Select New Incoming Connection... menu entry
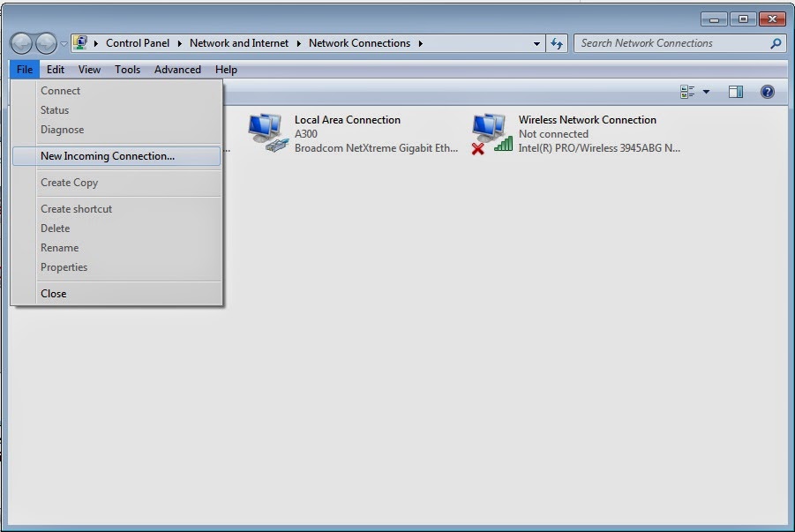This screenshot has width=795, height=532. tap(116, 156)
